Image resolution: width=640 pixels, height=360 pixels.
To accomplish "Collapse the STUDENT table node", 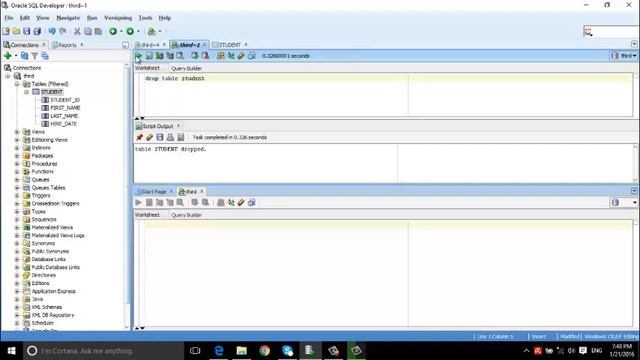I will click(x=26, y=92).
